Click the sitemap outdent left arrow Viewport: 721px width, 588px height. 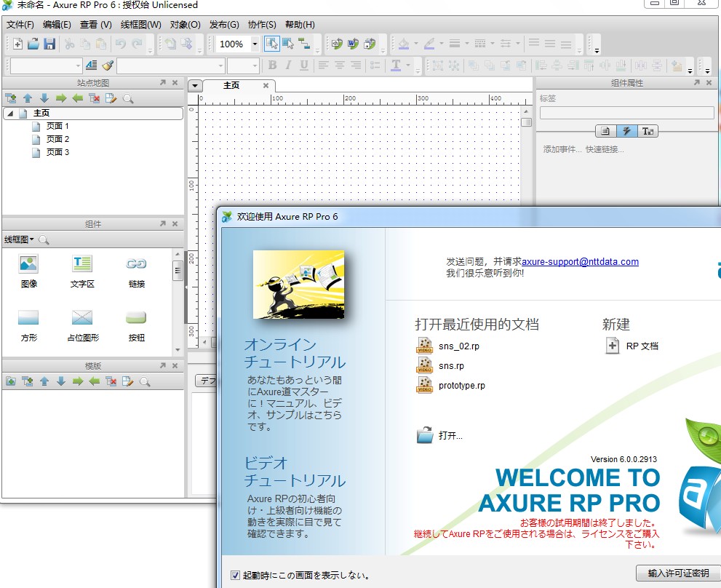[x=77, y=98]
